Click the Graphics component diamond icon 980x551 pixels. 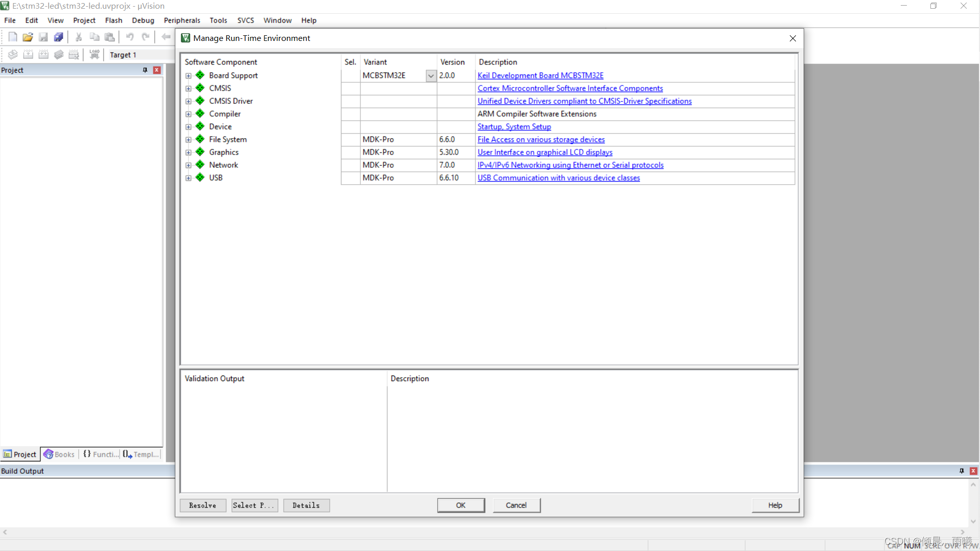200,152
